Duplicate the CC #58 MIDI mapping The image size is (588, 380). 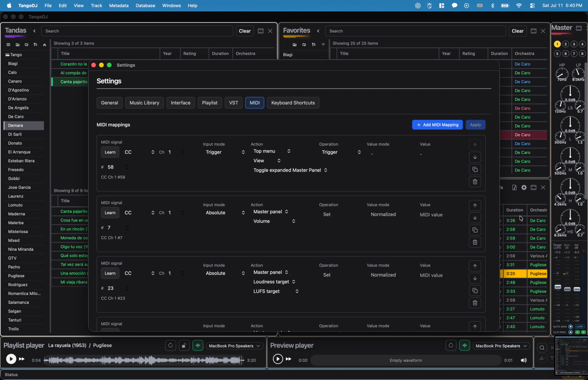click(x=475, y=169)
